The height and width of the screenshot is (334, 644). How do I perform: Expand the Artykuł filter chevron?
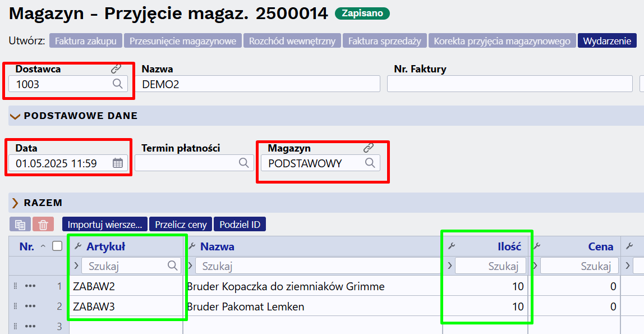[x=76, y=266]
